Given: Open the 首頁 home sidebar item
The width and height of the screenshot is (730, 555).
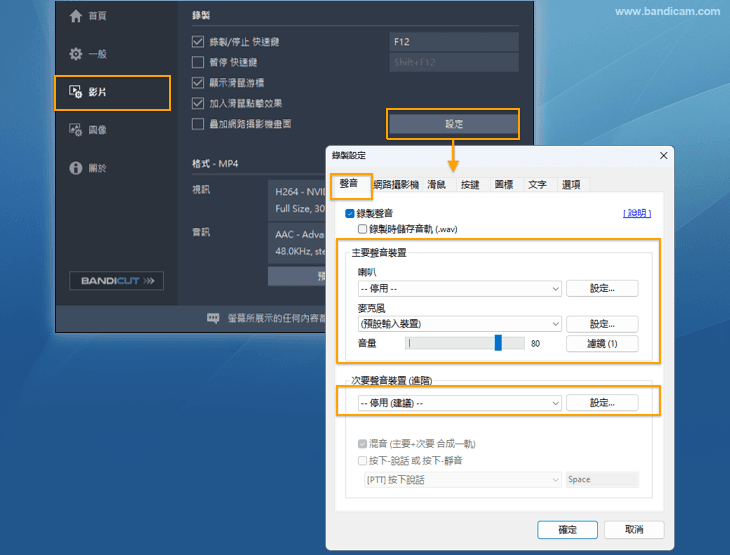Looking at the screenshot, I should 88,16.
